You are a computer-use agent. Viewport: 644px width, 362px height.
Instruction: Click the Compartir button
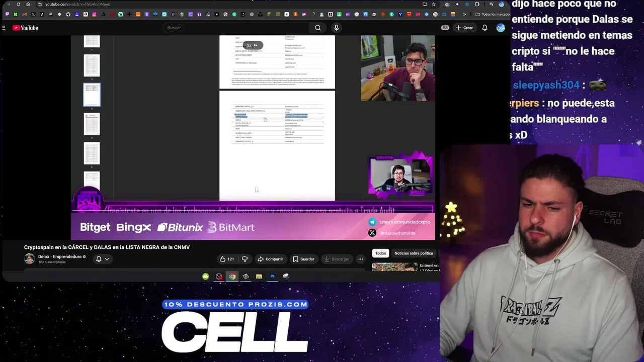coord(270,259)
